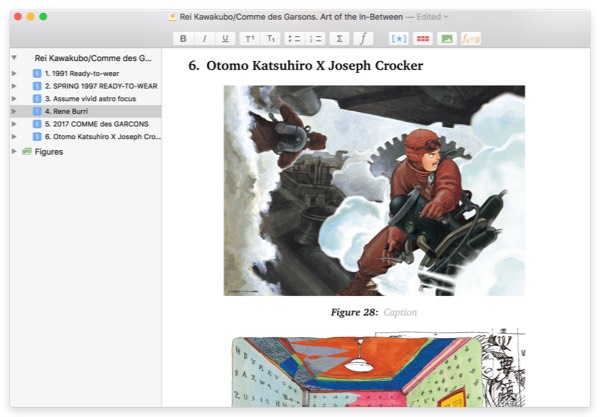
Task: Select 6. Otomo Katsuhiro X Joseph Cro... in outline
Action: (103, 137)
